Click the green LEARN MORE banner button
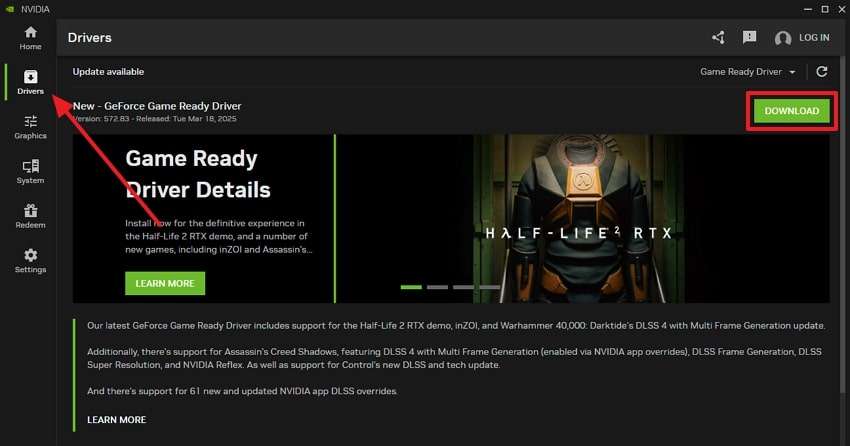Viewport: 850px width, 446px height. pyautogui.click(x=165, y=283)
